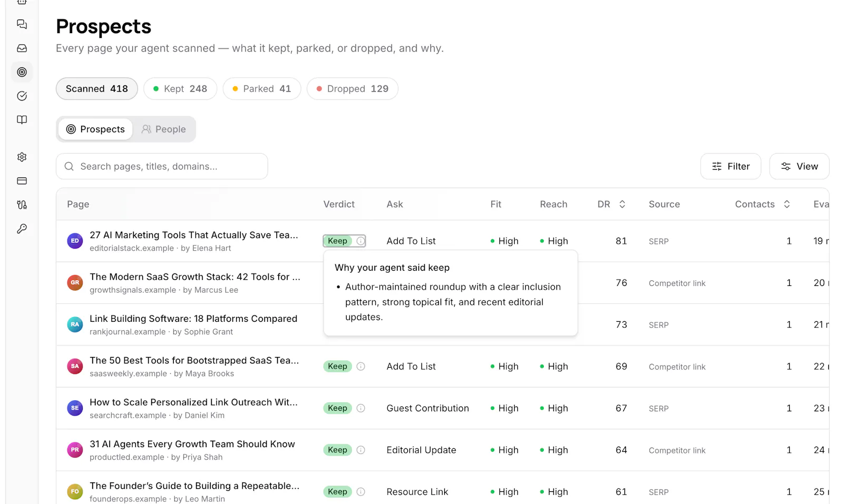Open the integrations sidebar icon

(22, 205)
